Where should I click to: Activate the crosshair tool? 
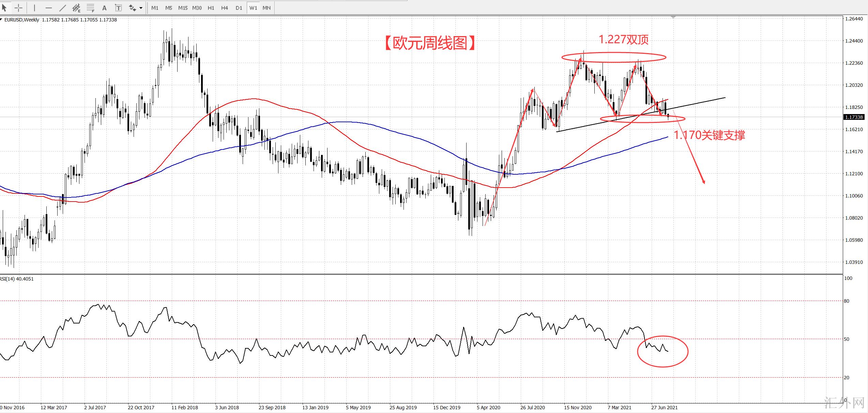(x=18, y=7)
